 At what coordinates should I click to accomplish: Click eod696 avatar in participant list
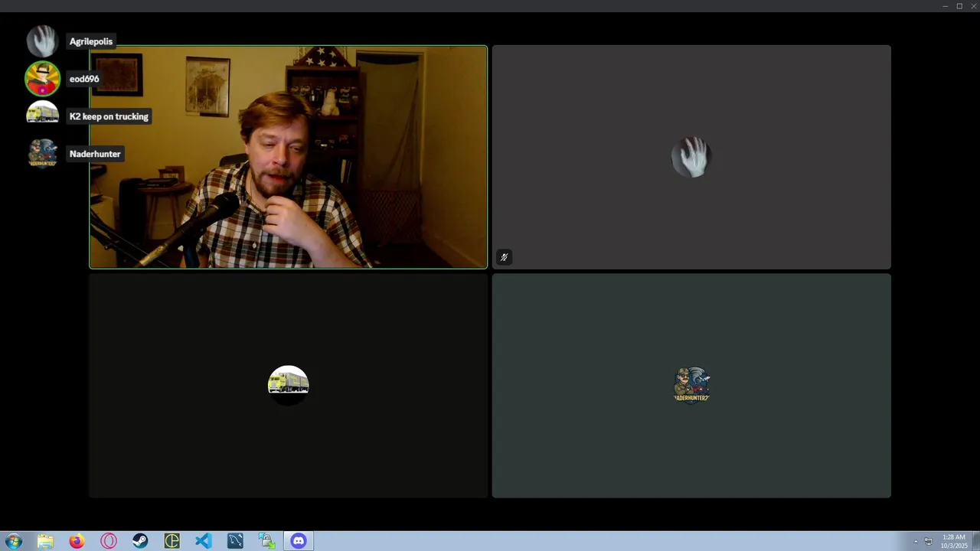42,79
